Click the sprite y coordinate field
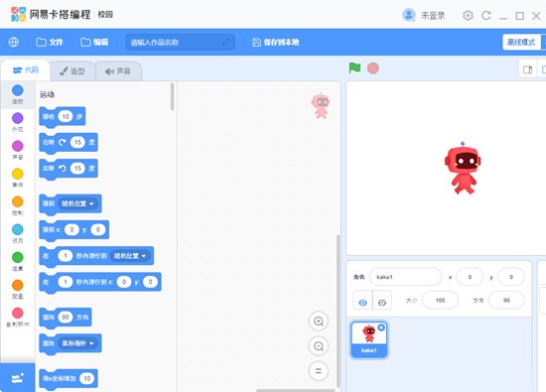This screenshot has width=546, height=392. coord(511,277)
